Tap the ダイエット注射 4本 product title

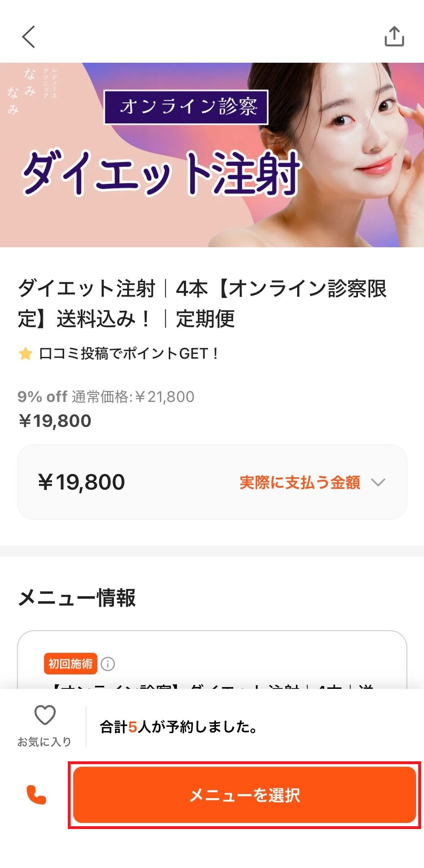tap(202, 304)
